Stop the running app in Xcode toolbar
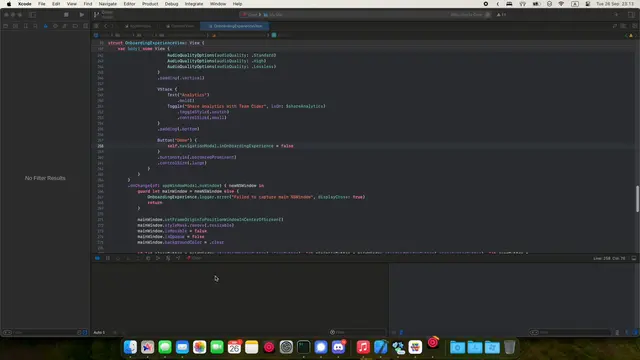The width and height of the screenshot is (640, 360). coord(66,15)
